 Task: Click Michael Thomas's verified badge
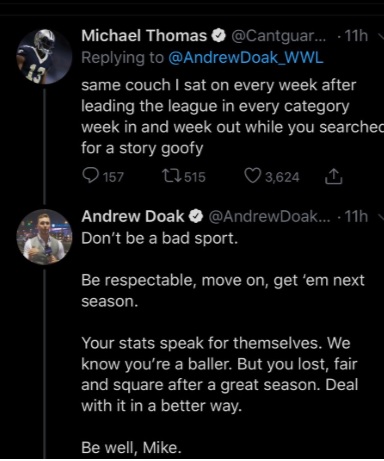click(219, 36)
